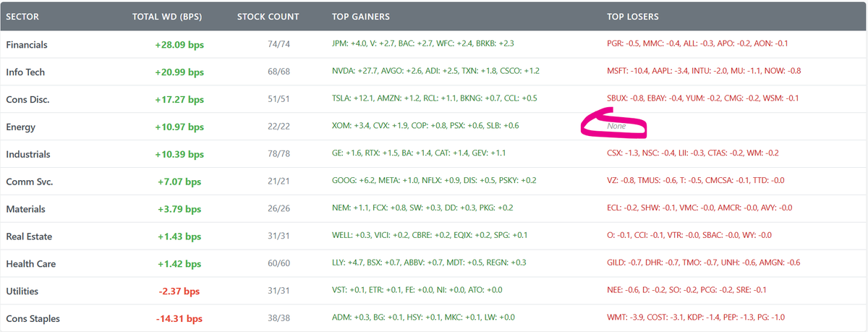The image size is (868, 332).
Task: Click the +17.27 bps value
Action: pos(179,99)
